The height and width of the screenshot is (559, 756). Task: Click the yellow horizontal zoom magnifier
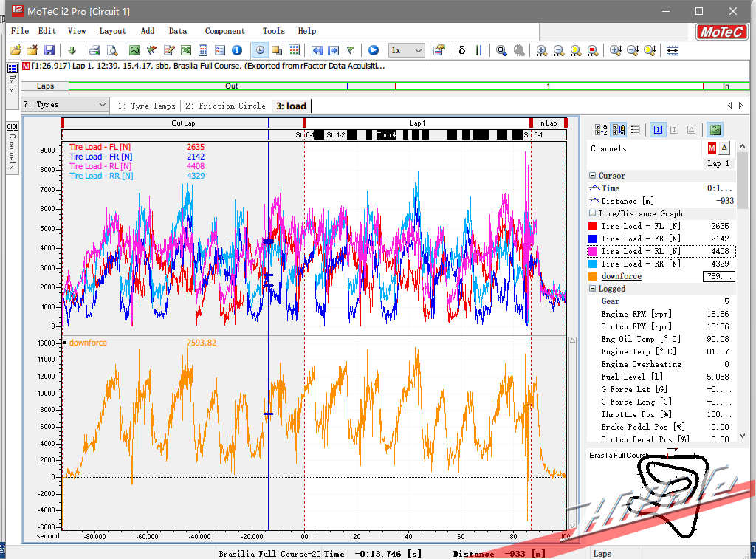[576, 50]
